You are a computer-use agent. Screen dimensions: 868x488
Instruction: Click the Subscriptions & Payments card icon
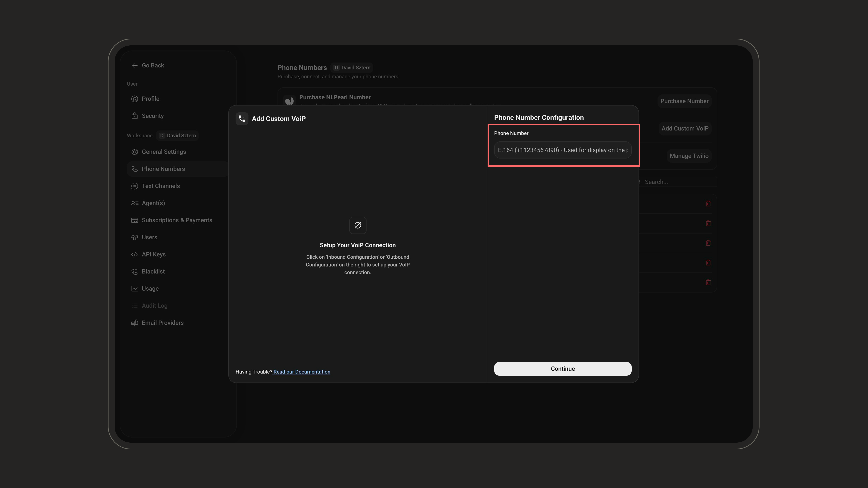click(134, 220)
